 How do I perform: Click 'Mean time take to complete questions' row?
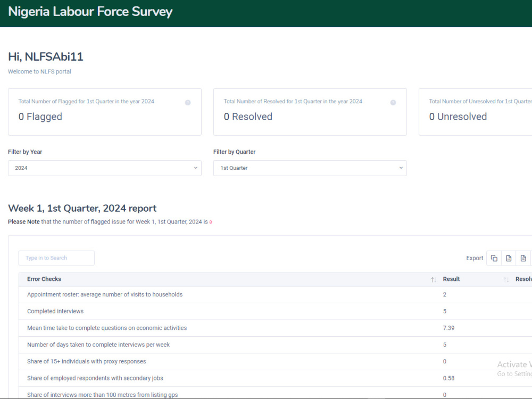(275, 328)
